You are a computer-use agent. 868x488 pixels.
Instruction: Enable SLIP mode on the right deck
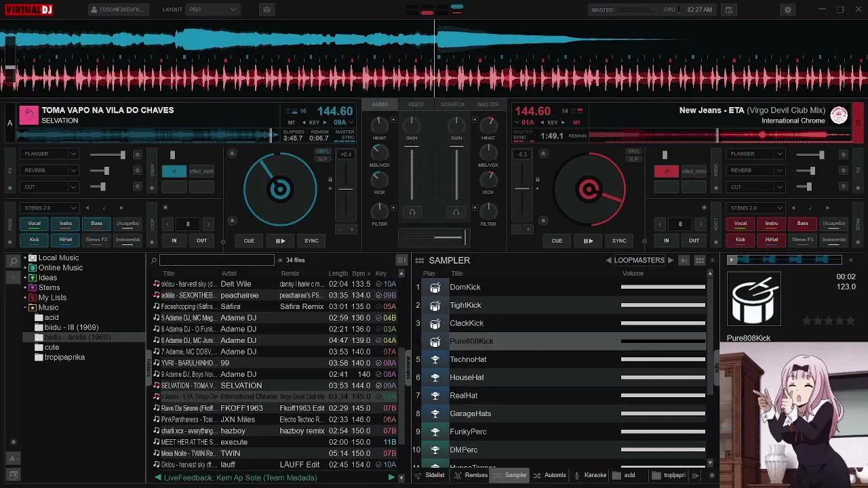(x=633, y=159)
